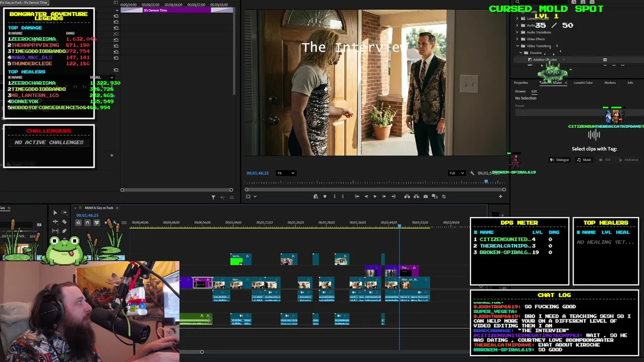644x362 pixels.
Task: Click the Timeline horizontal zoom scroll handle
Action: point(202,352)
